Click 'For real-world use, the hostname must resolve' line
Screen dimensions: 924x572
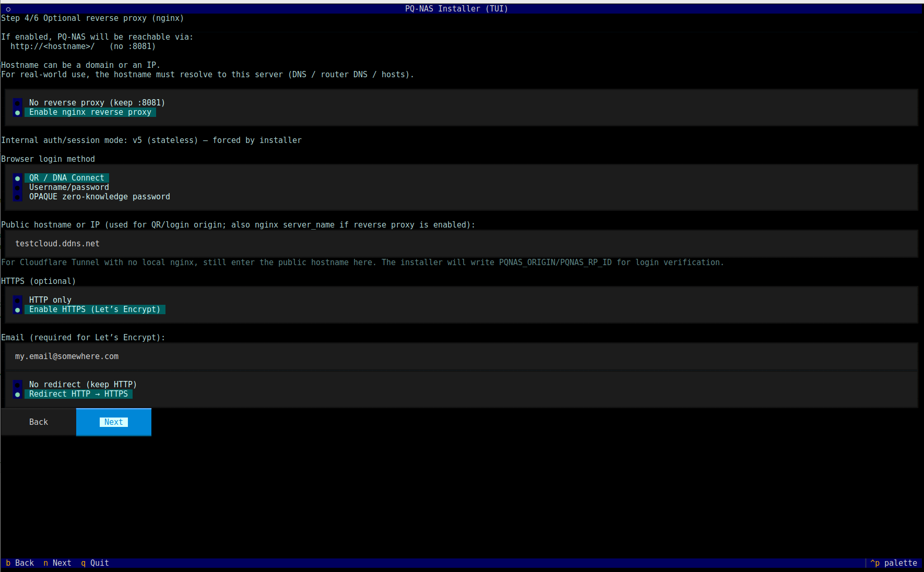click(x=208, y=75)
